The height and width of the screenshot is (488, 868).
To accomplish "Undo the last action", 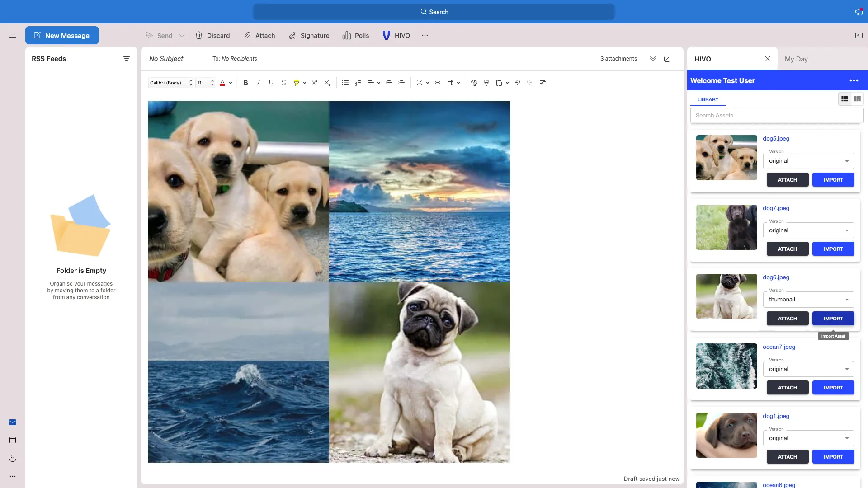I will 517,83.
